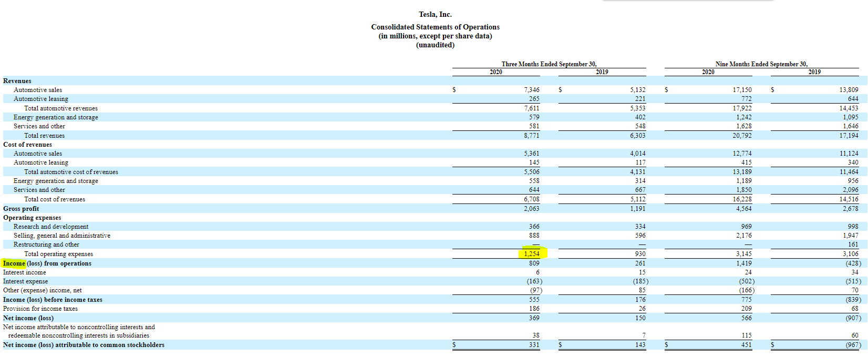This screenshot has height=357, width=868.
Task: Click the 'Restructuring and other' row label
Action: coord(46,244)
